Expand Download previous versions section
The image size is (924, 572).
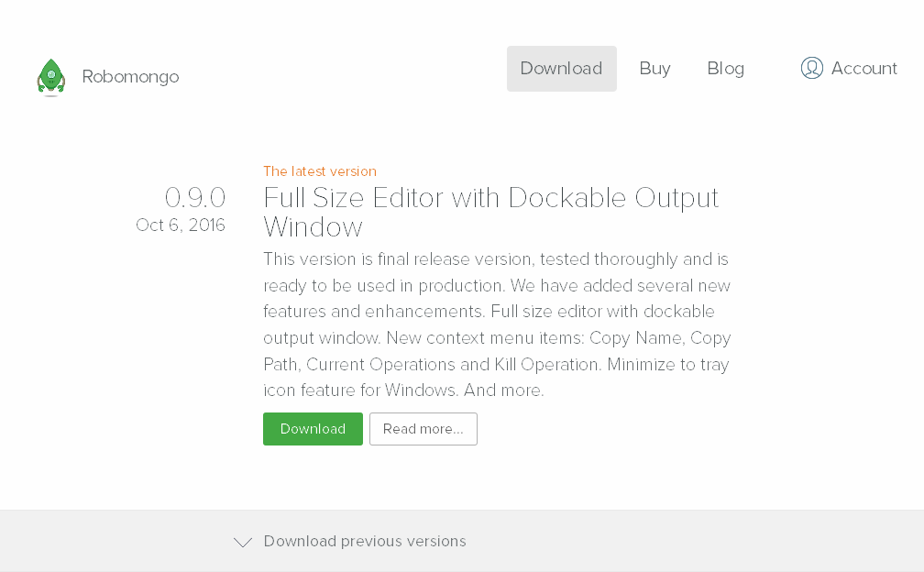coord(365,542)
